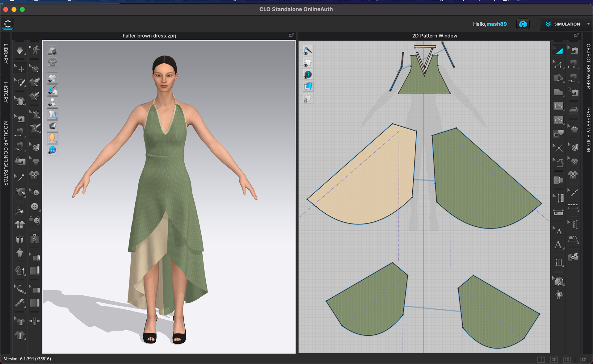Click the mash89 username link
593x364 pixels.
(496, 24)
